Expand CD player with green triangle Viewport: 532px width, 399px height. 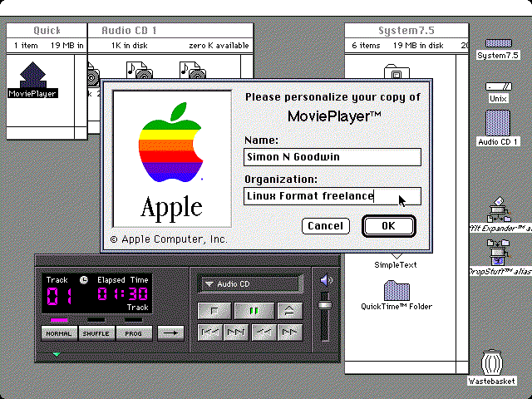click(x=57, y=354)
